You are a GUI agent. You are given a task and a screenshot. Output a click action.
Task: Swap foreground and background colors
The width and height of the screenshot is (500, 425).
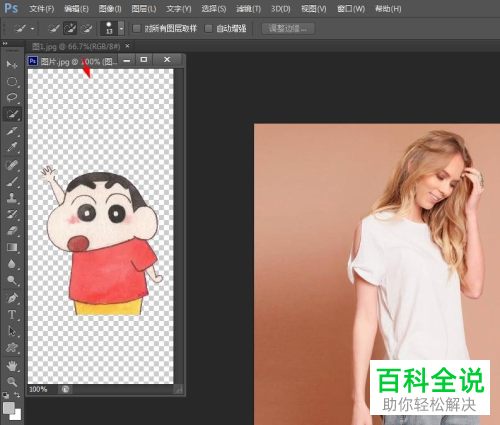pyautogui.click(x=17, y=396)
